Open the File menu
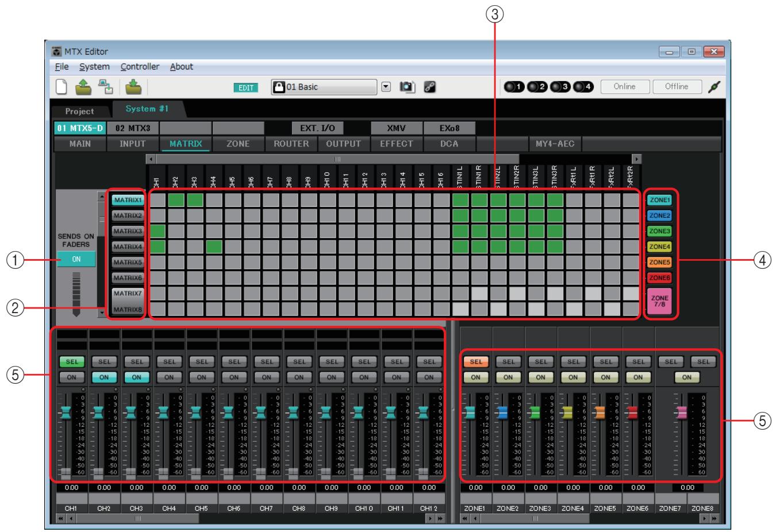The width and height of the screenshot is (775, 532). tap(62, 67)
